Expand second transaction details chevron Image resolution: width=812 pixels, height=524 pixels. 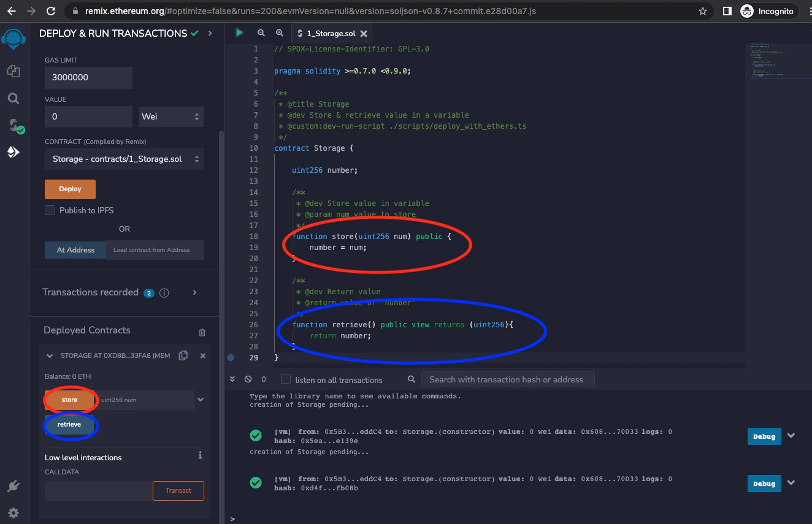[x=791, y=483]
